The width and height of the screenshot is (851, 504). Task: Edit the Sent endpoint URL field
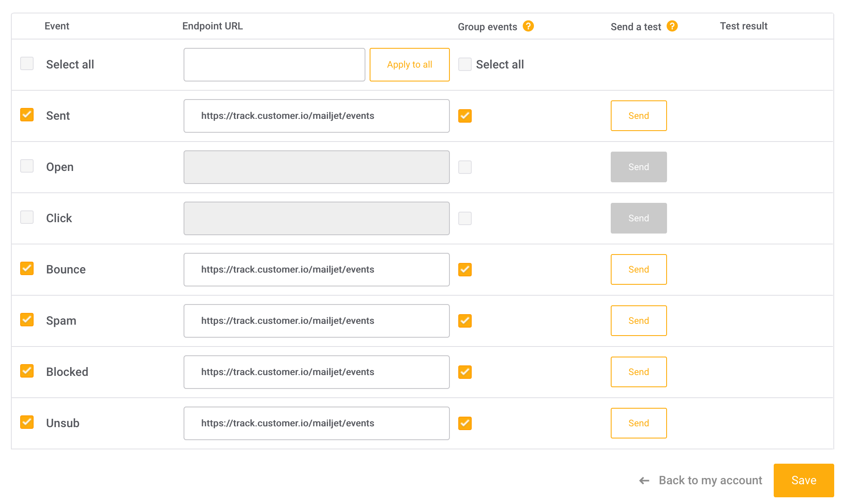pyautogui.click(x=317, y=116)
